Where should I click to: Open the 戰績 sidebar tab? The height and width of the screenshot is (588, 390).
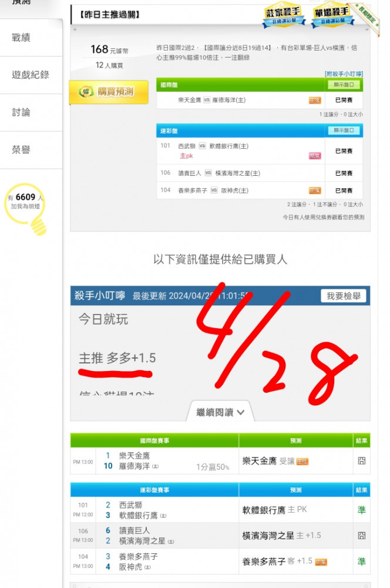click(21, 38)
